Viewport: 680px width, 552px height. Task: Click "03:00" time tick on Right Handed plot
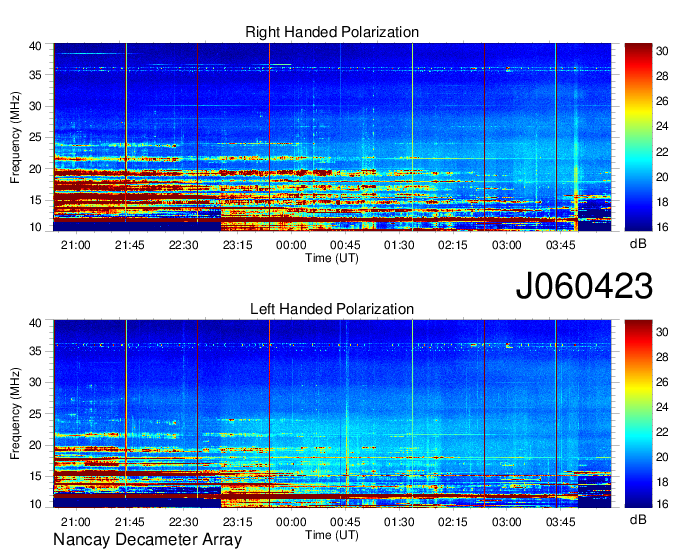pyautogui.click(x=507, y=245)
